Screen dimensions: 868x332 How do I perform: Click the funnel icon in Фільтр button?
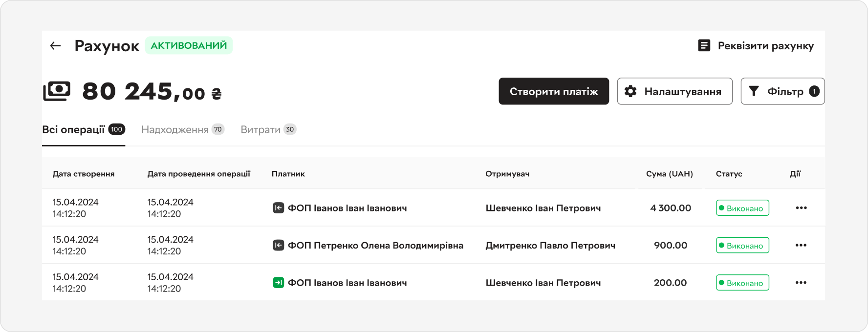point(754,91)
